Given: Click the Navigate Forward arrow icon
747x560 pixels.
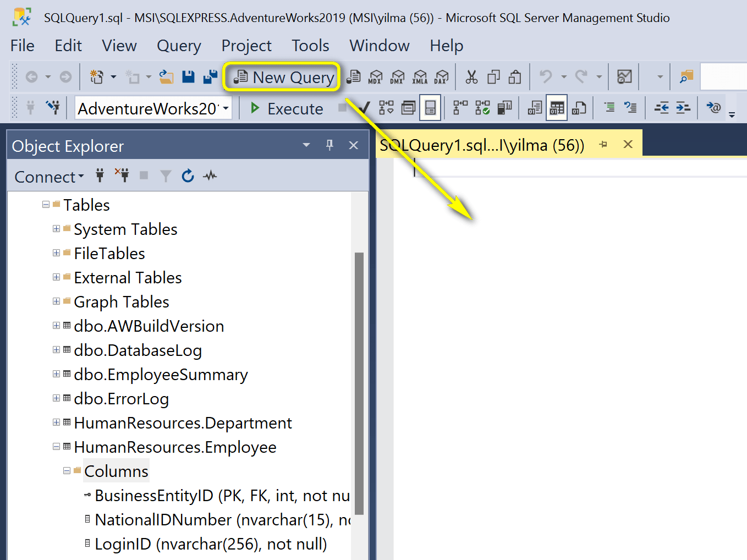Looking at the screenshot, I should click(x=65, y=77).
